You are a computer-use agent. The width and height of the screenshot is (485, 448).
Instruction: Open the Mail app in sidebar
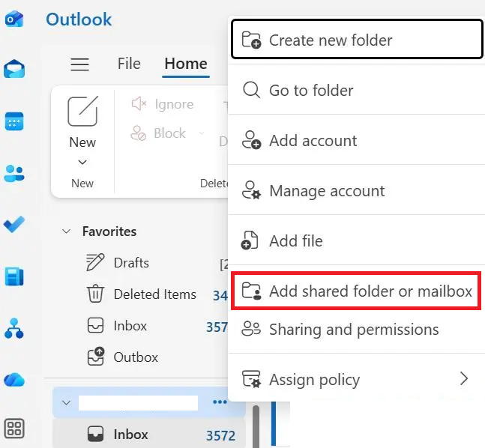click(x=14, y=69)
